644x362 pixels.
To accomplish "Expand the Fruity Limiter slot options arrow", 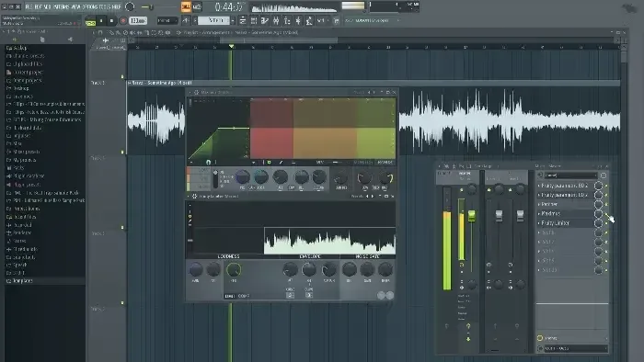I will (539, 223).
